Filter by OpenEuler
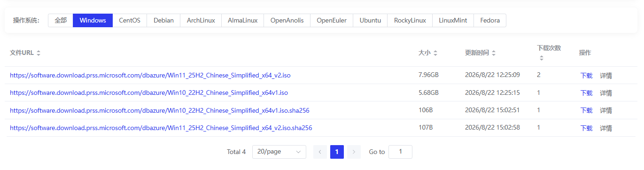Screen dimensions: 644x170 tap(332, 20)
